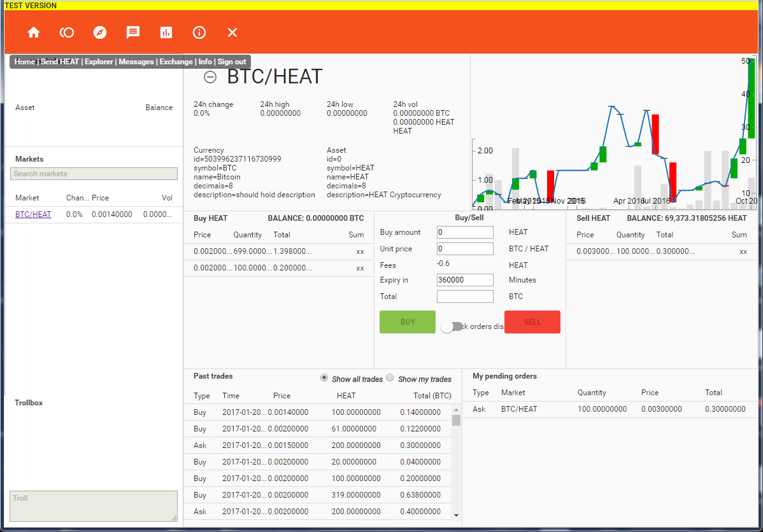Click the 24h vol statistic label
Image resolution: width=763 pixels, height=532 pixels.
click(x=405, y=104)
